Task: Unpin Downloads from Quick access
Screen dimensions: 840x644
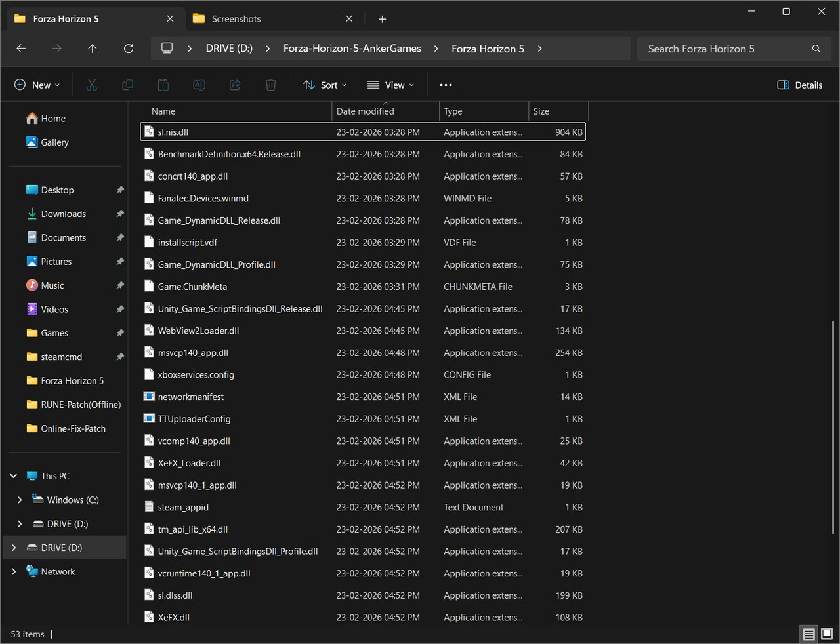Action: tap(120, 214)
